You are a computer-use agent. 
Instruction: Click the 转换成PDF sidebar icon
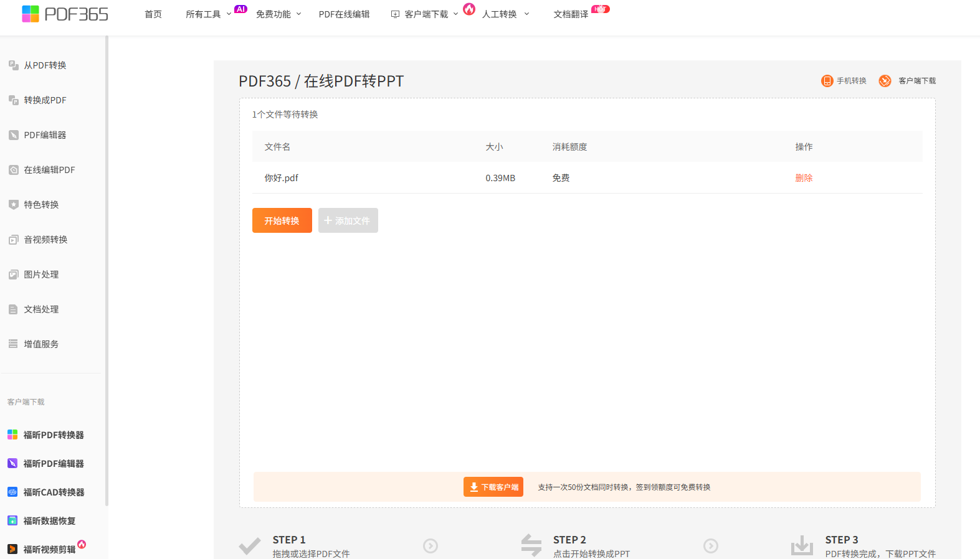(14, 100)
